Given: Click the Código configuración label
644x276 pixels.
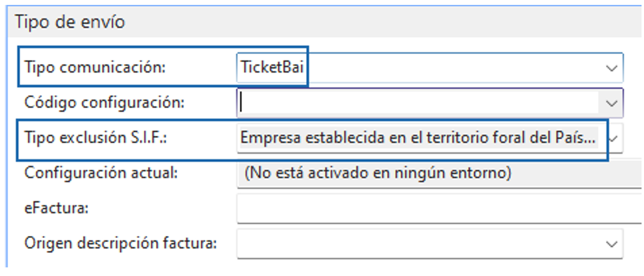Looking at the screenshot, I should coord(104,103).
